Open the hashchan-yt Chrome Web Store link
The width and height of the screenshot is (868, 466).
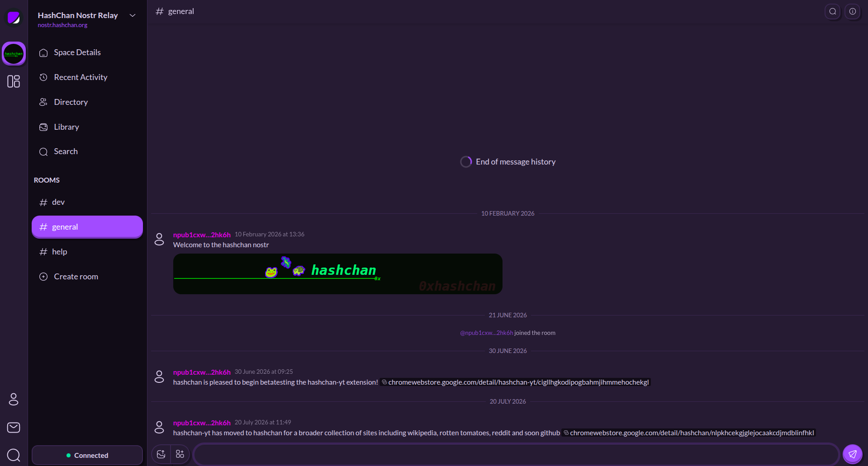(515, 382)
